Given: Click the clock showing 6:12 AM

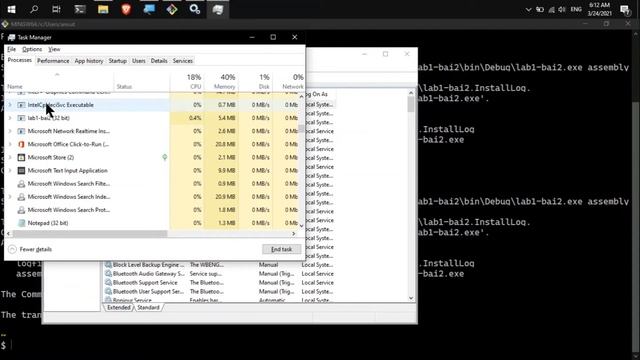Looking at the screenshot, I should tap(599, 9).
